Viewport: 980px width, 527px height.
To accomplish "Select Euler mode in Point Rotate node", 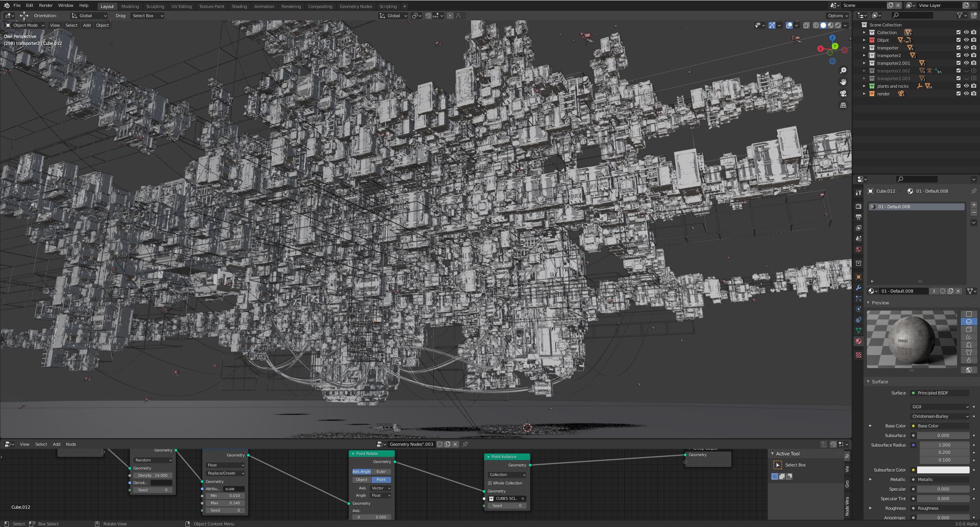I will click(381, 471).
